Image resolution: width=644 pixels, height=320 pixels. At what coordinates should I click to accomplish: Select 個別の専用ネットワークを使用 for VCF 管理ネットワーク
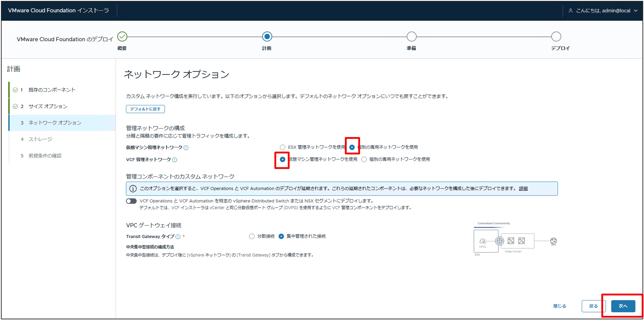click(x=364, y=160)
